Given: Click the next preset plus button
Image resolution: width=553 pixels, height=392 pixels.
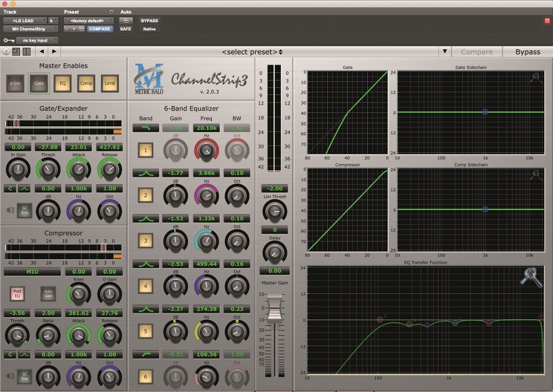Looking at the screenshot, I should tap(74, 29).
